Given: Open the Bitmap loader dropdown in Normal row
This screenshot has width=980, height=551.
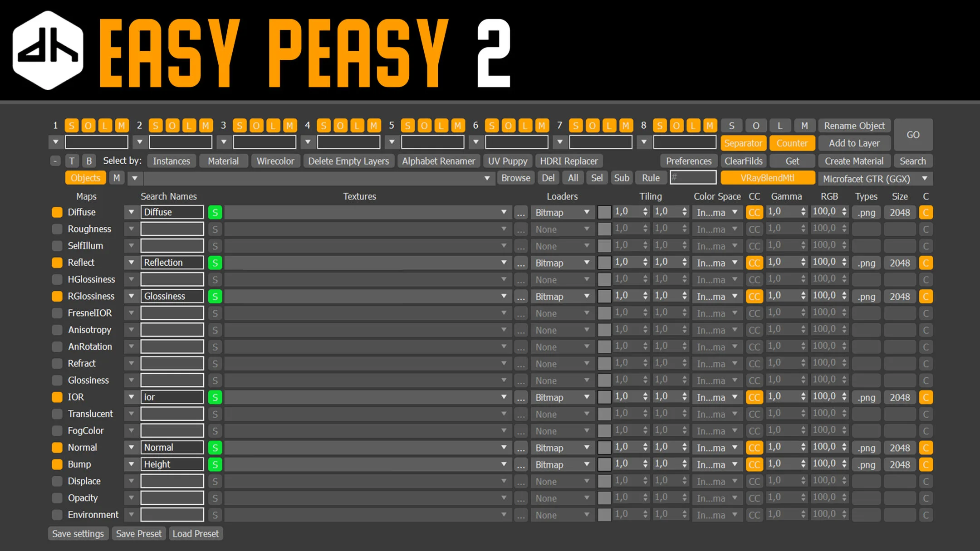Looking at the screenshot, I should (x=563, y=448).
